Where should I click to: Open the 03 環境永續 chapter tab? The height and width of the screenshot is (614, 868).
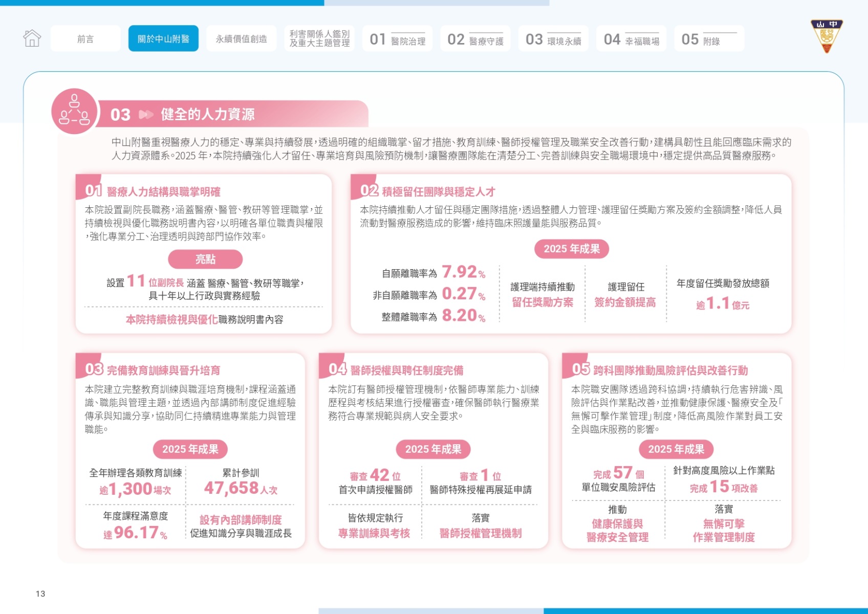pos(553,39)
